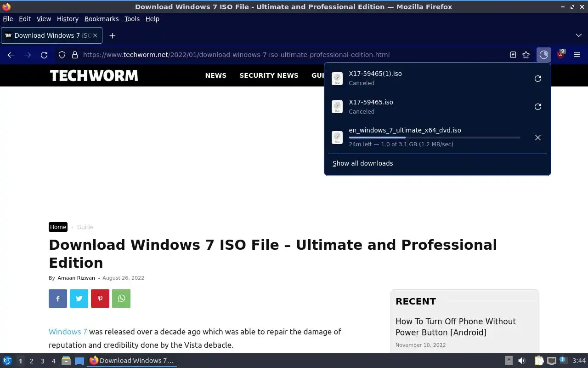Viewport: 588px width, 368px height.
Task: Click the X17-59465.iso file icon
Action: (337, 107)
